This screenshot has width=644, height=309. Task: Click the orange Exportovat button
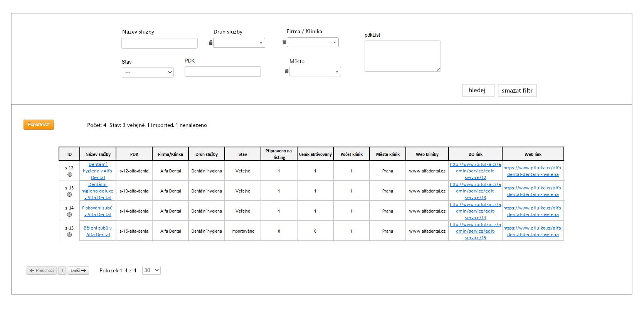point(39,125)
